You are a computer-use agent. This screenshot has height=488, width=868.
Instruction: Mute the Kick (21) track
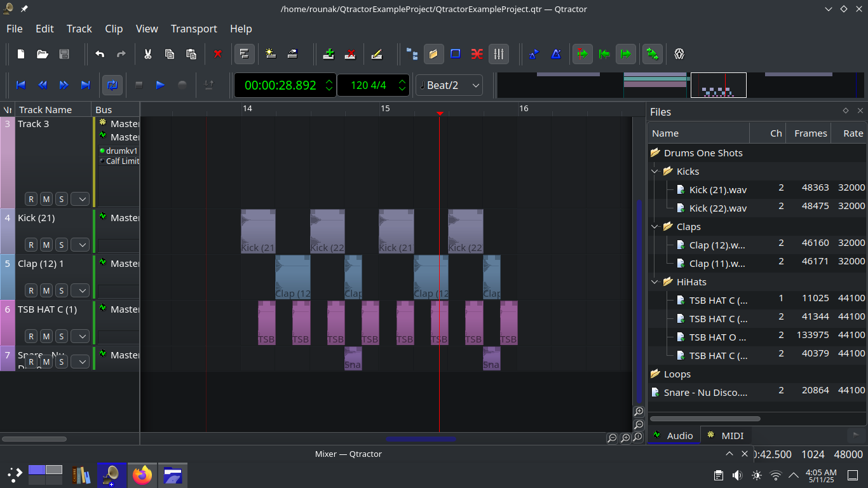pyautogui.click(x=46, y=245)
